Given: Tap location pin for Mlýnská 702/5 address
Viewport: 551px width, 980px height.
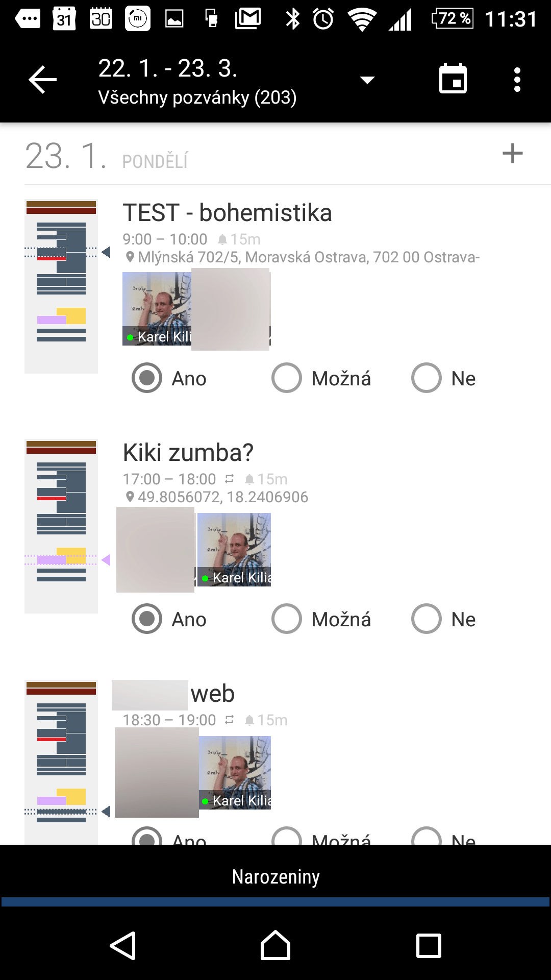Looking at the screenshot, I should pos(130,257).
